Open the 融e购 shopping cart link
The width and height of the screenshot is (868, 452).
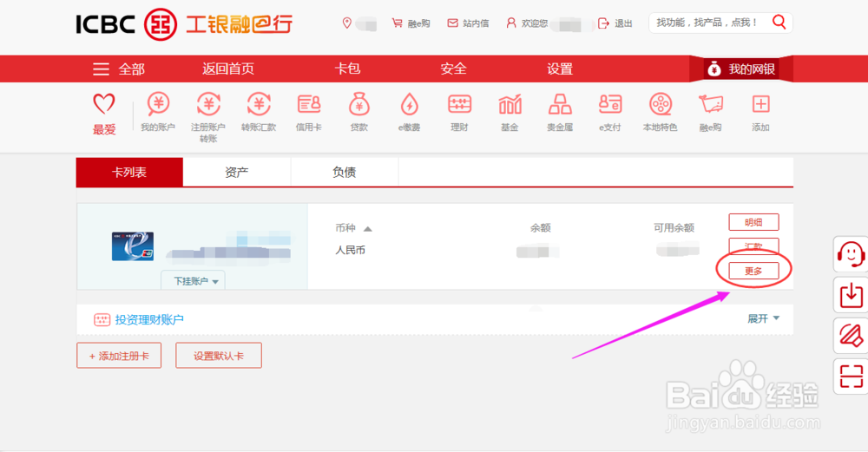click(411, 23)
